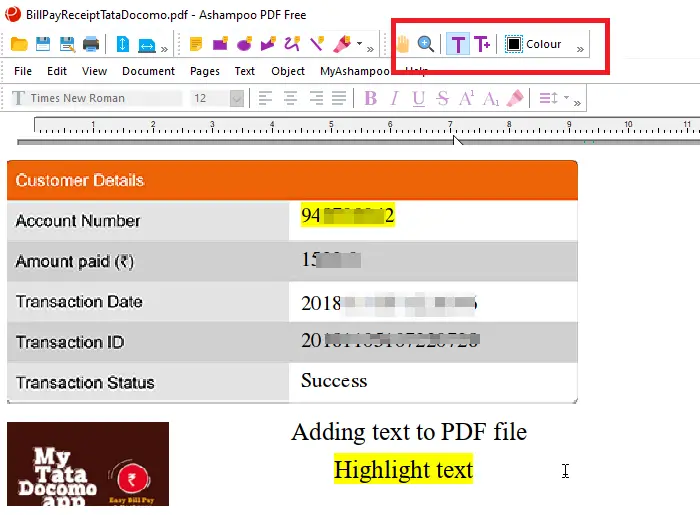
Task: Click the 'Adding text to PDF file' line
Action: [409, 432]
